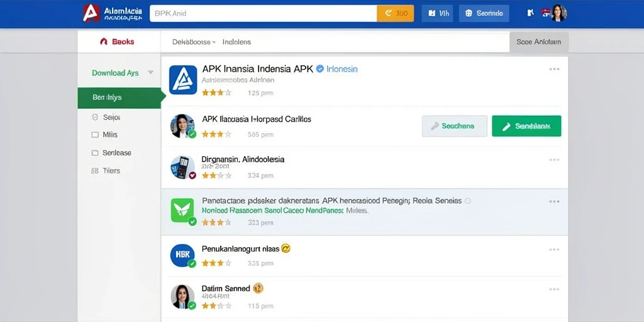The height and width of the screenshot is (322, 644).
Task: Focus the BPK Arid search field
Action: click(264, 14)
